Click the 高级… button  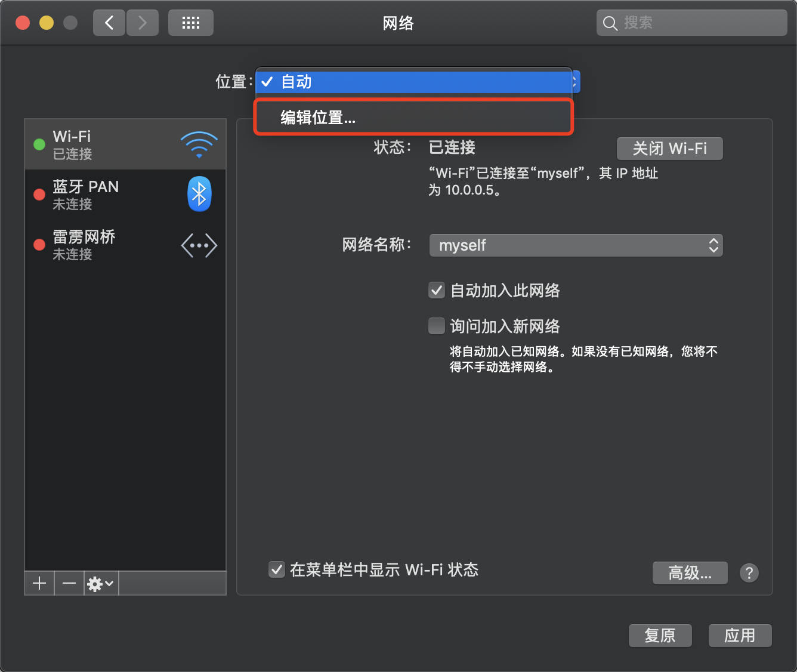pos(690,573)
